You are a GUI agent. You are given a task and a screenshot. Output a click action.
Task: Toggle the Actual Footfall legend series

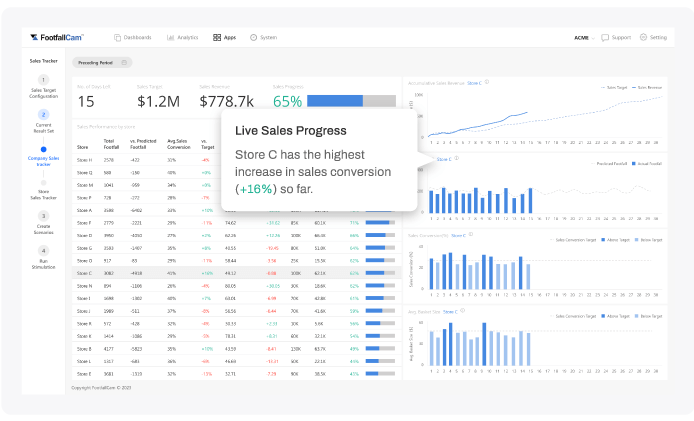pyautogui.click(x=647, y=164)
